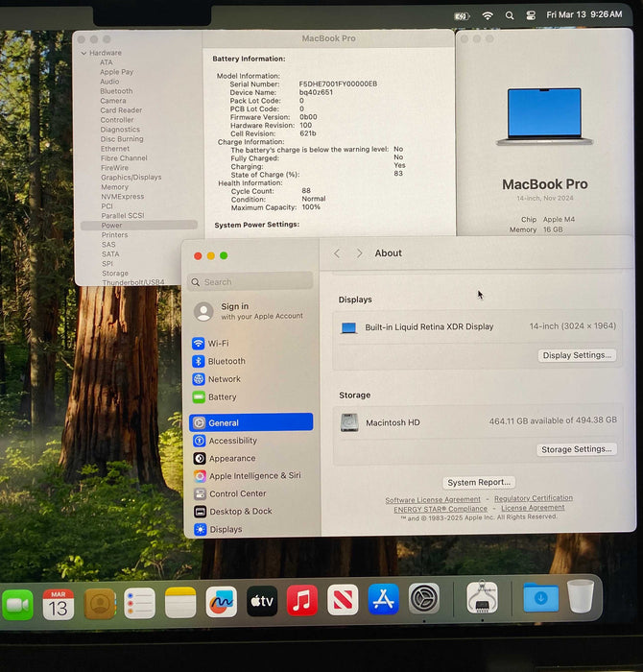The width and height of the screenshot is (643, 672).
Task: Open Desktop & Dock settings
Action: [233, 512]
